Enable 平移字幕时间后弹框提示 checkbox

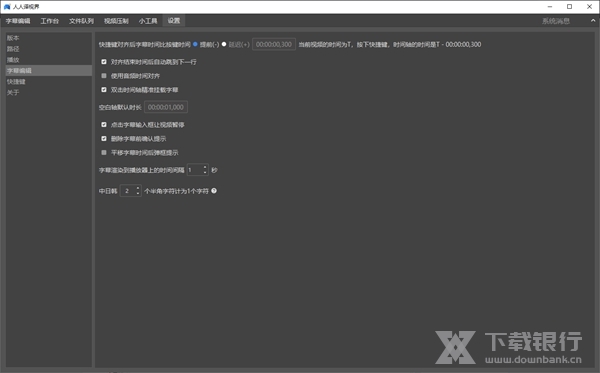pos(104,153)
